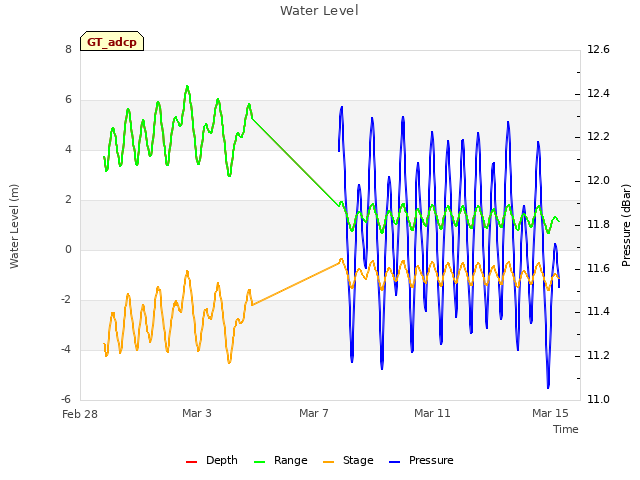Click the highest green Range peak near Mar 3

pyautogui.click(x=187, y=87)
